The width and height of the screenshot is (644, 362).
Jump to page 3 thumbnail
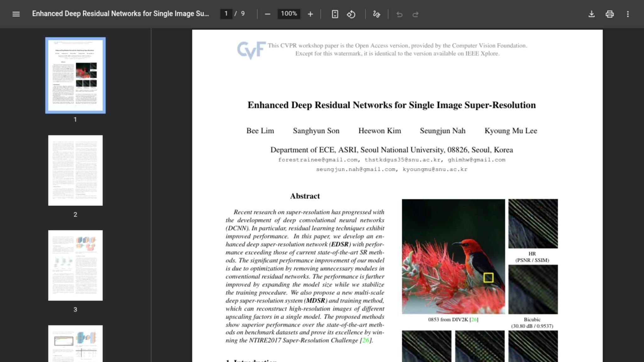(x=75, y=265)
